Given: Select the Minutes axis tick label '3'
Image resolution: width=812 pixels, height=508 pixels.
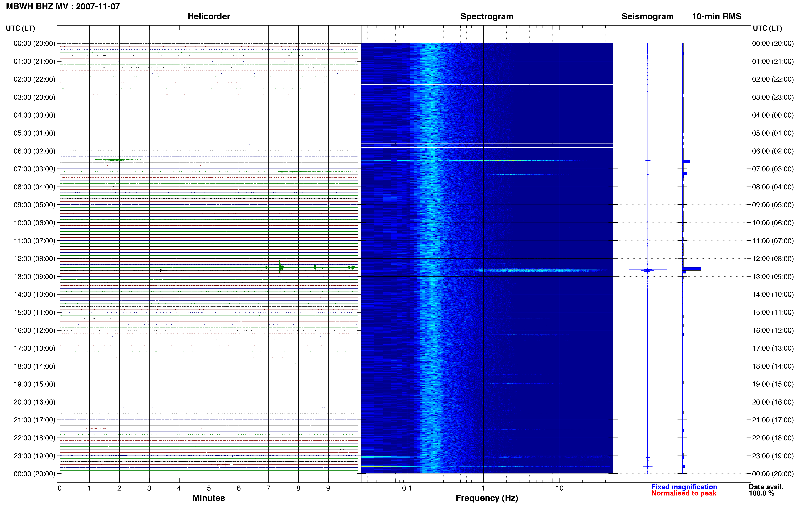Looking at the screenshot, I should pyautogui.click(x=149, y=488).
